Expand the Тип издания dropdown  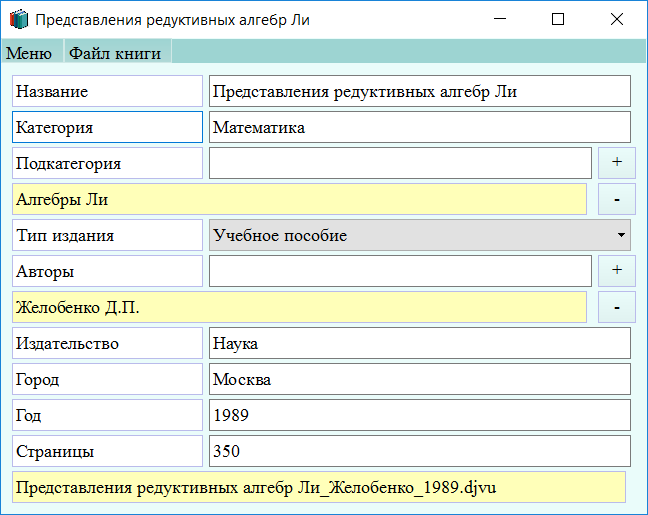click(420, 235)
